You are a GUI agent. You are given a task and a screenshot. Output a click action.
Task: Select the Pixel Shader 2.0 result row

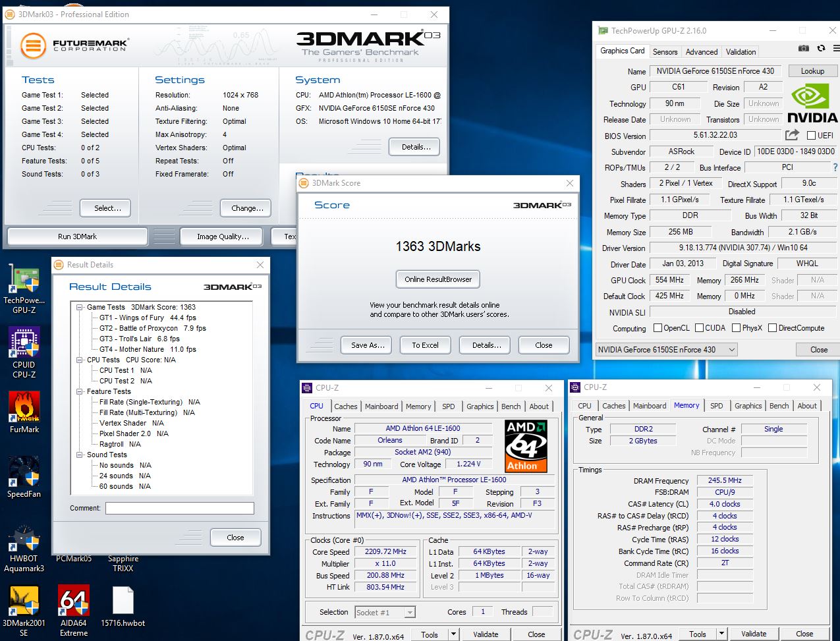tap(134, 433)
